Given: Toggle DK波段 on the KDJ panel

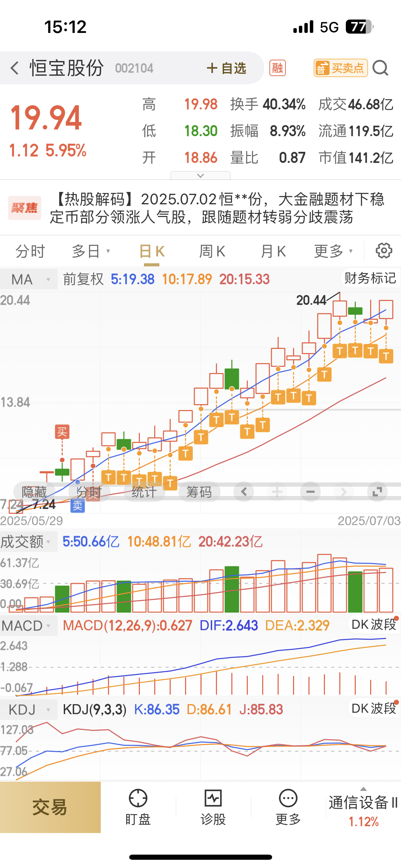Looking at the screenshot, I should click(x=374, y=708).
